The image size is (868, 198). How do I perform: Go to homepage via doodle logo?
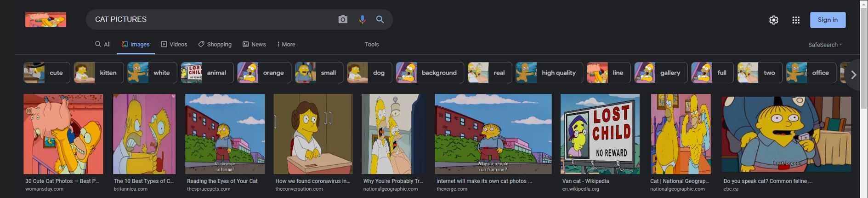click(x=45, y=19)
